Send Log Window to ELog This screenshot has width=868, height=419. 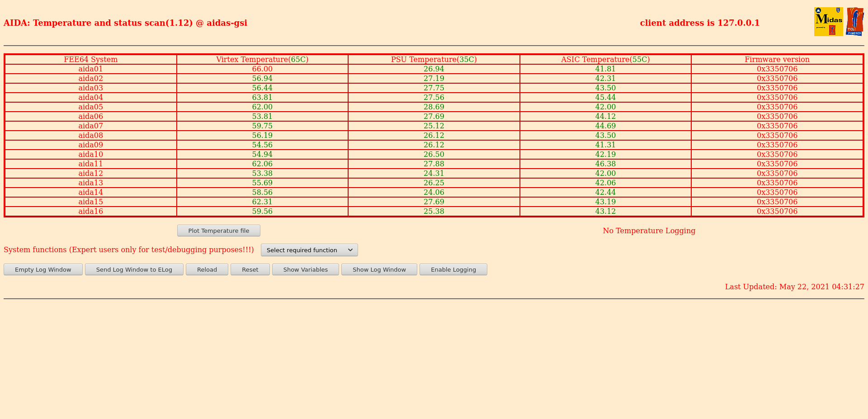point(134,269)
